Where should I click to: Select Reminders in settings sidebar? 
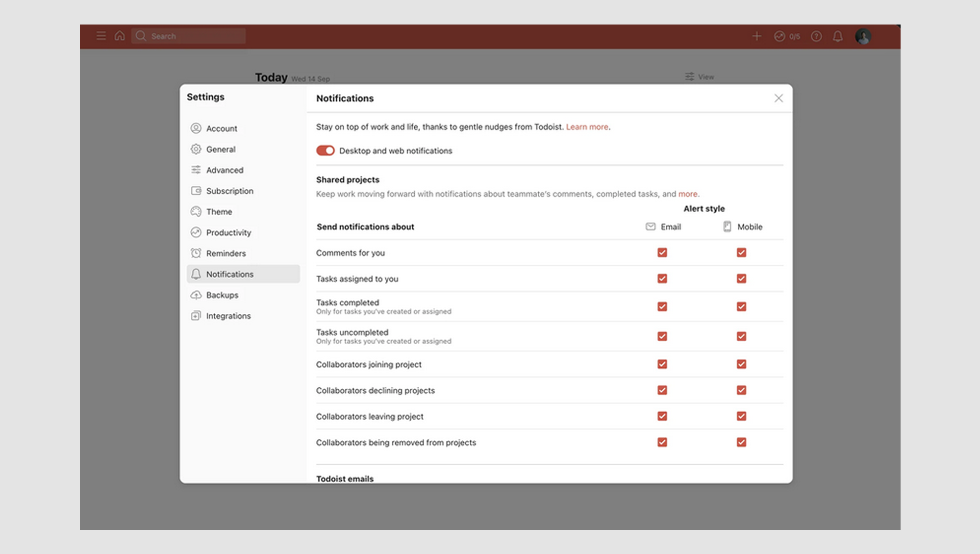pos(226,253)
